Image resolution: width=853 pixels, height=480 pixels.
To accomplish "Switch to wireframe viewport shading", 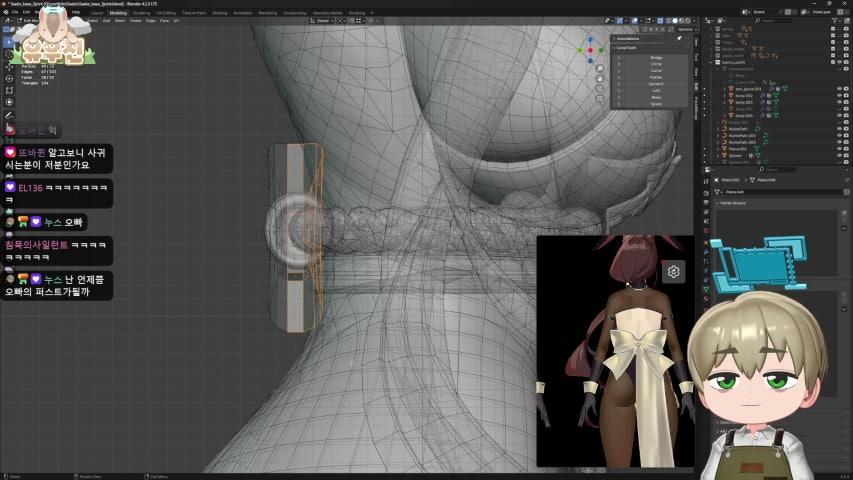I will coord(668,21).
